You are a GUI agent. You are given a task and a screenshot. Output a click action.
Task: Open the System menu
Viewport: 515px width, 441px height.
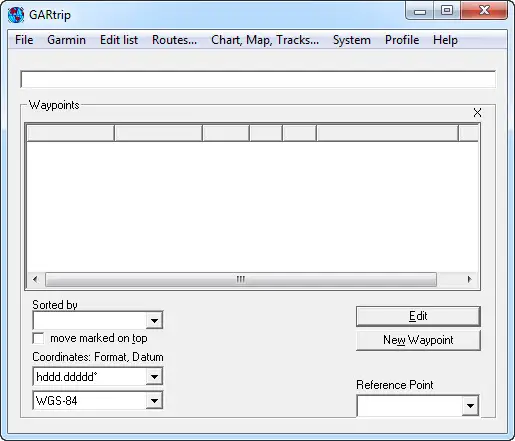click(x=352, y=40)
